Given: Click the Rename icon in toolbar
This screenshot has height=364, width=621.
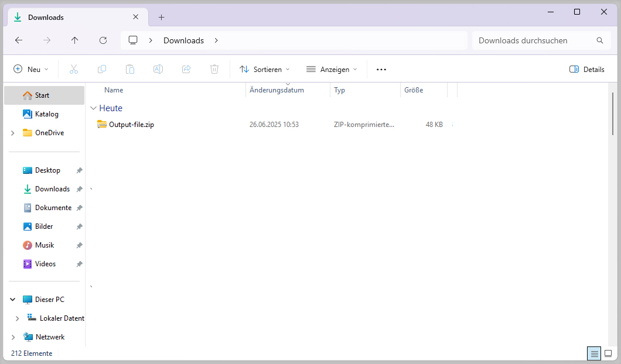Looking at the screenshot, I should point(158,69).
